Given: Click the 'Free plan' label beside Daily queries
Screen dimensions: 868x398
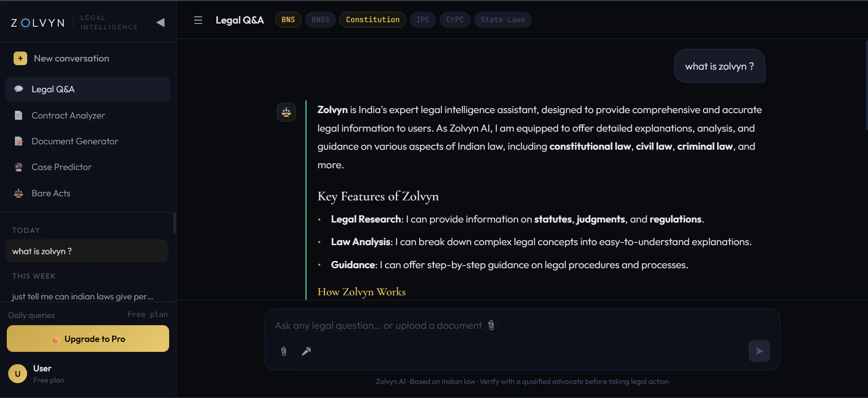Looking at the screenshot, I should pos(147,314).
